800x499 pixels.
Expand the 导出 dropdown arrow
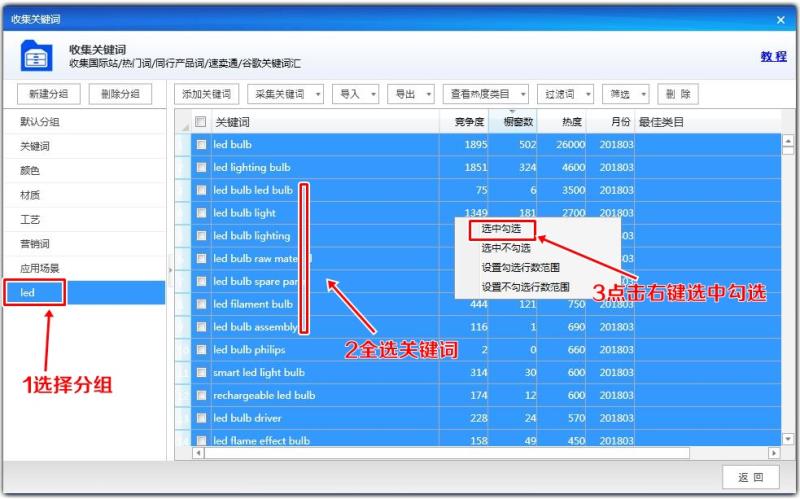(x=428, y=94)
